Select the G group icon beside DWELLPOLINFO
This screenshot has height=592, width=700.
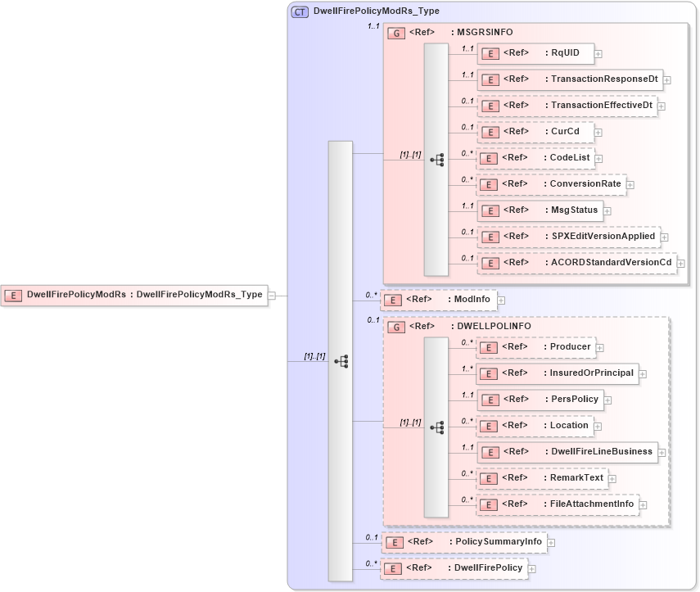pos(396,326)
